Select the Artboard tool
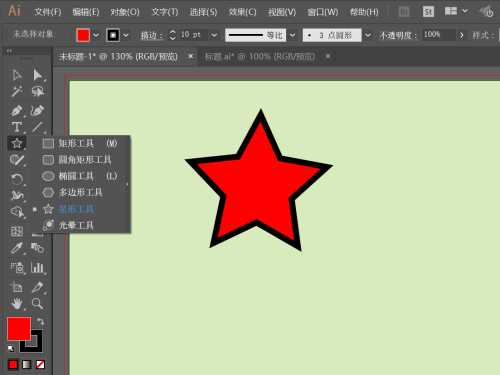The image size is (500, 375). pos(17,287)
